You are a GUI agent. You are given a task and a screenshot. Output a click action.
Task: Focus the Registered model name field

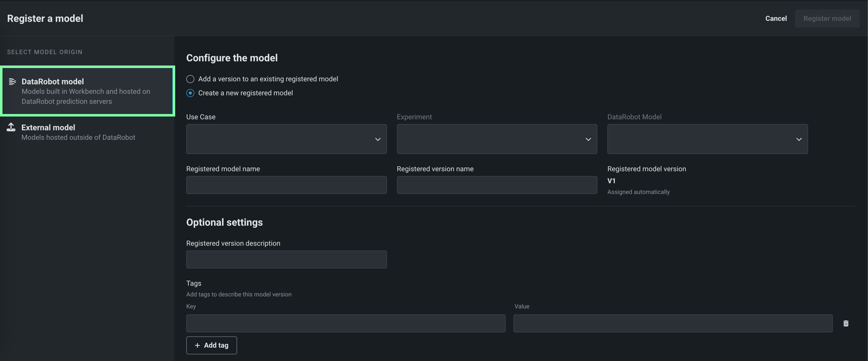286,185
